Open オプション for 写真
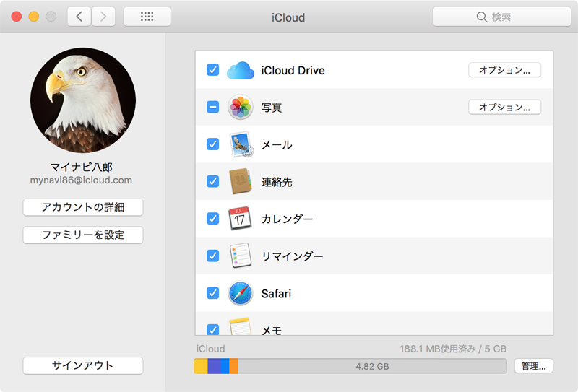578x392 pixels. click(x=504, y=108)
